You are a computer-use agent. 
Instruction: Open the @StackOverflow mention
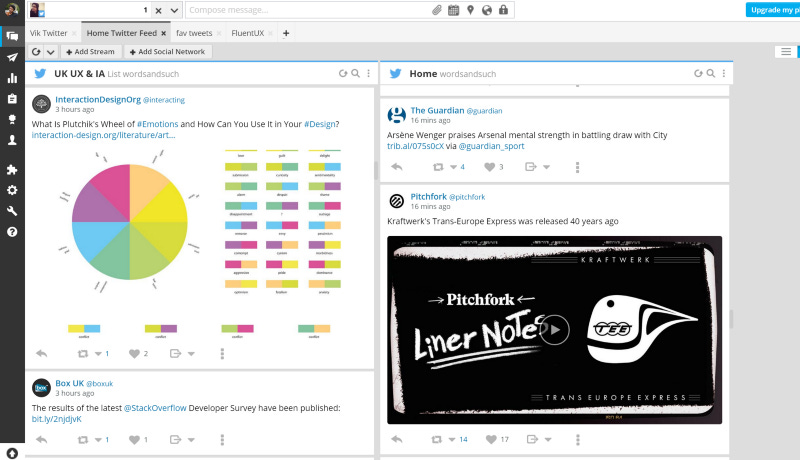click(155, 408)
